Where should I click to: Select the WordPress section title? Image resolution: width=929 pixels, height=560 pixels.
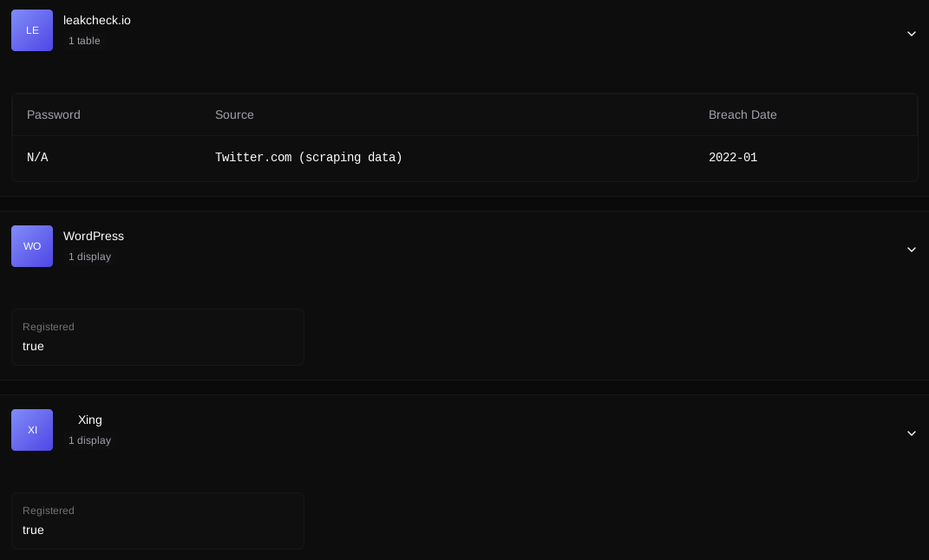(x=94, y=236)
